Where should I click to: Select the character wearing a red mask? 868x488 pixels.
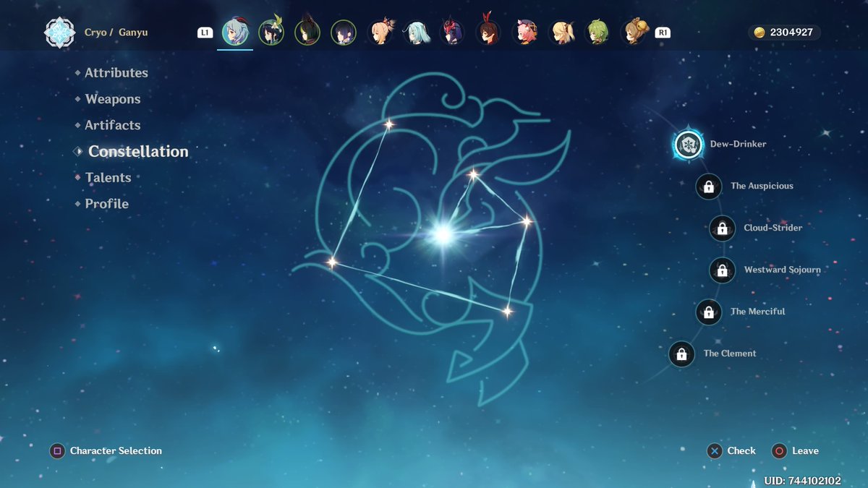[452, 32]
